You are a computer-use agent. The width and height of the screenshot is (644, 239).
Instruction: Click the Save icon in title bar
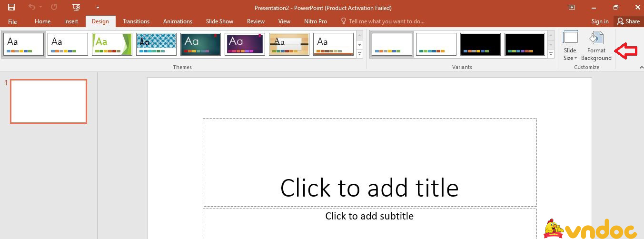coord(11,7)
